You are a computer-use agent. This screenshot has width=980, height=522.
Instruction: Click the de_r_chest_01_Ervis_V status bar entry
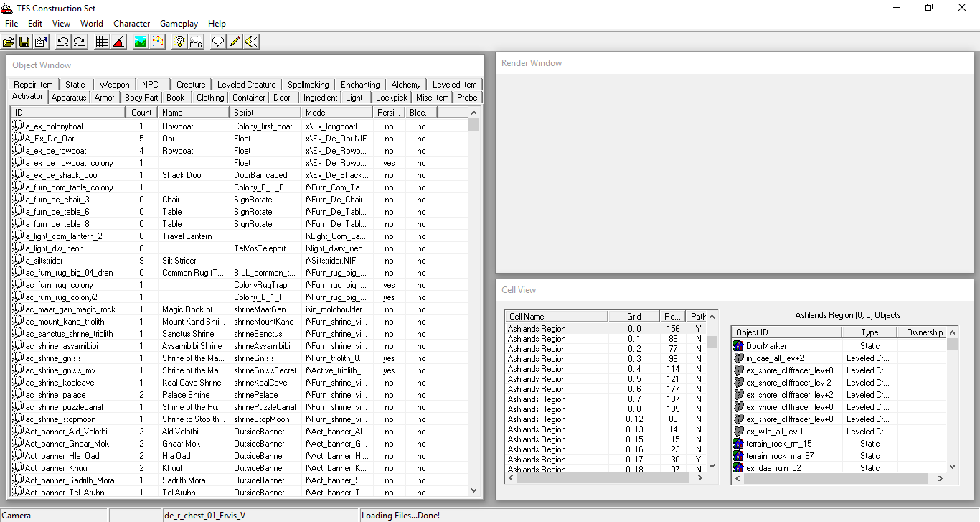click(204, 516)
